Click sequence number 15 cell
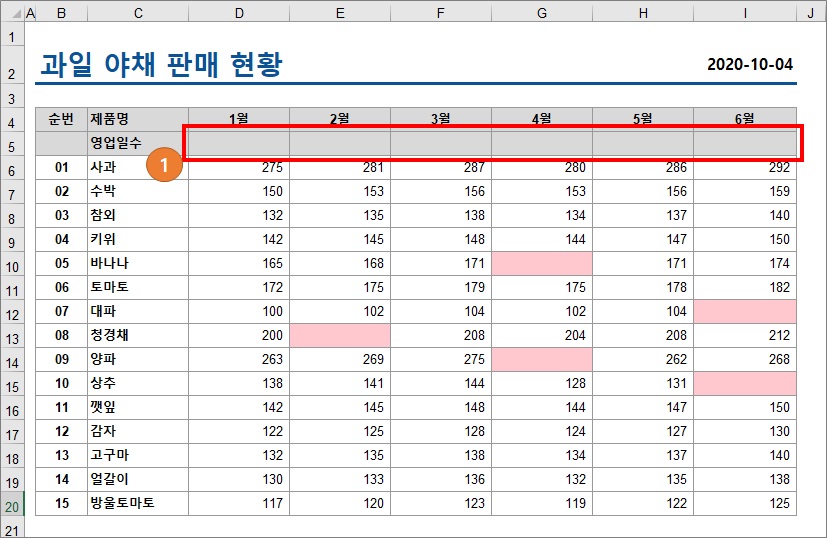This screenshot has width=827, height=538. click(x=61, y=503)
